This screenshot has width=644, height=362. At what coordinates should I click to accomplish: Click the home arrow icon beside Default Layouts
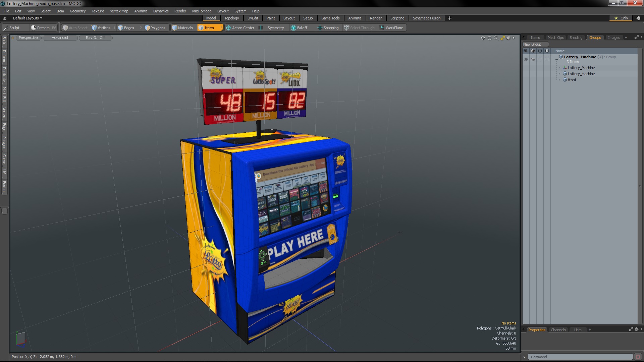[5, 18]
